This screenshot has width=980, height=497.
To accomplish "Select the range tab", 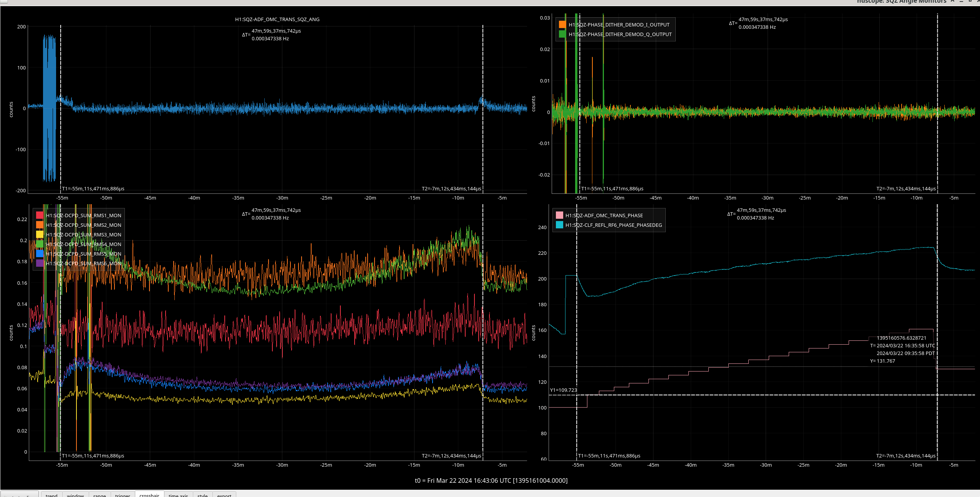I will tap(99, 495).
